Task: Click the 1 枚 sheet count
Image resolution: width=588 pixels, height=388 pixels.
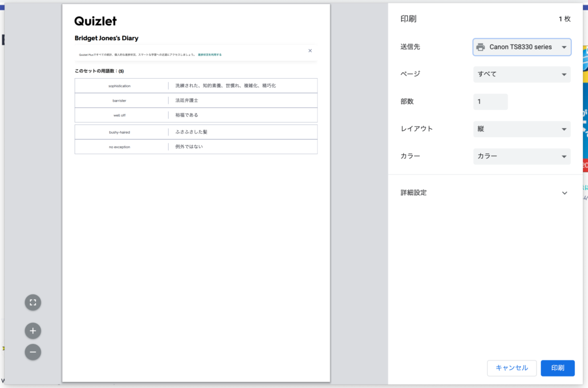Action: (x=564, y=19)
